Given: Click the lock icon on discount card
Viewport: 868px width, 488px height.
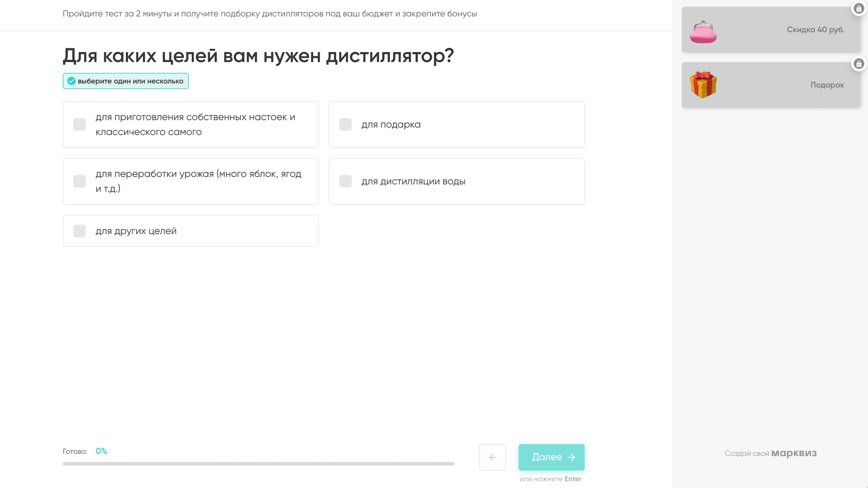Looking at the screenshot, I should point(859,9).
